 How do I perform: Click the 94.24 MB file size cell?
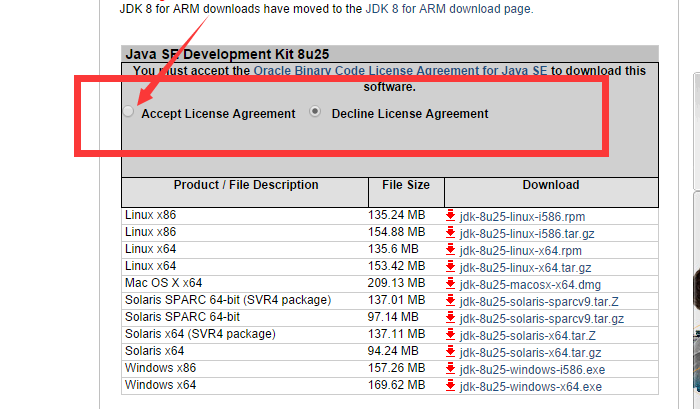393,351
